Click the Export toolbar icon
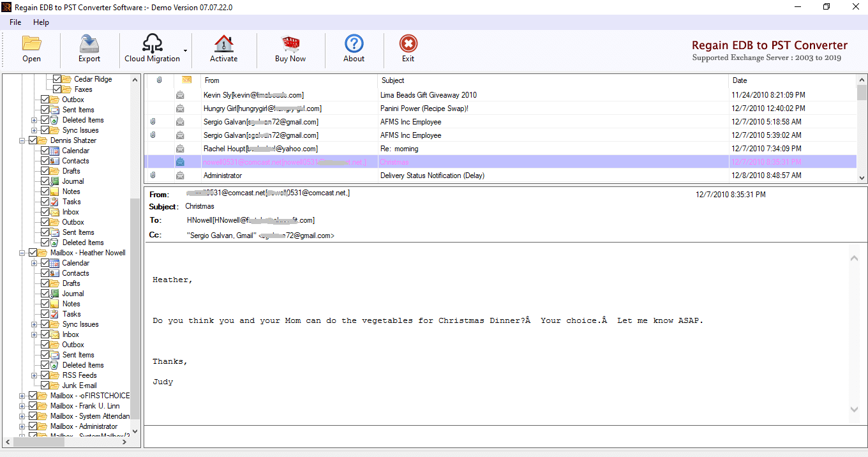 point(89,43)
